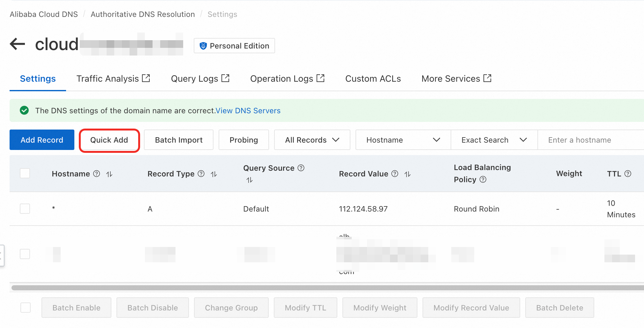Viewport: 644px width, 328px height.
Task: Click the TTL help icon
Action: (x=628, y=174)
